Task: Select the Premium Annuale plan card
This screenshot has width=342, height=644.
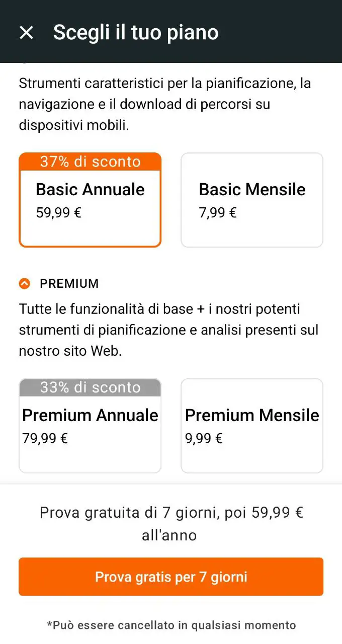Action: click(x=90, y=426)
